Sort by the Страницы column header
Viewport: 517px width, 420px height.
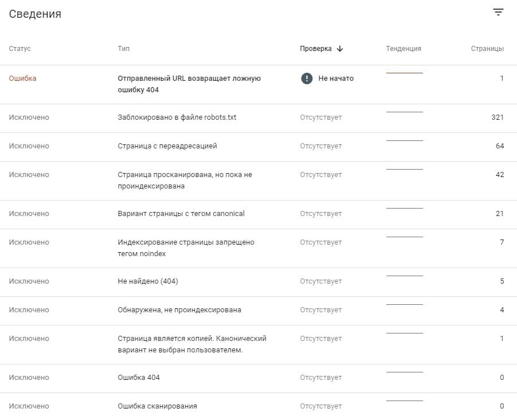tap(487, 49)
